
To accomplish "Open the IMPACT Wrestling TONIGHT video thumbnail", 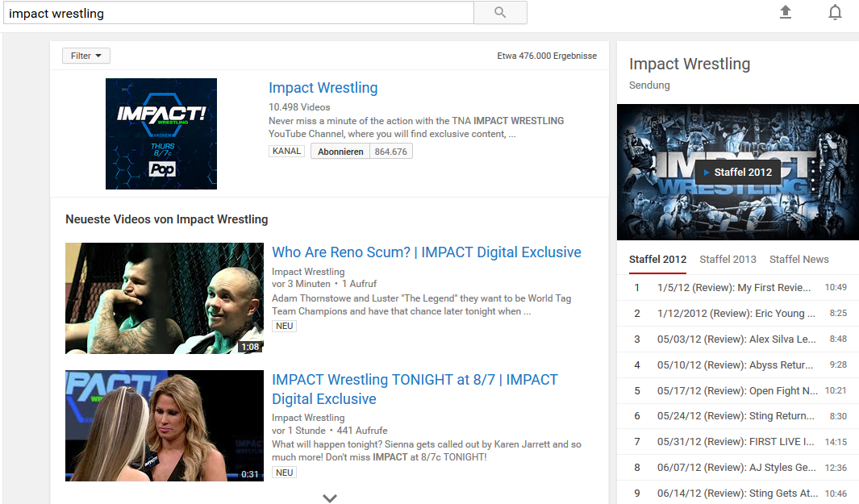I will 165,426.
